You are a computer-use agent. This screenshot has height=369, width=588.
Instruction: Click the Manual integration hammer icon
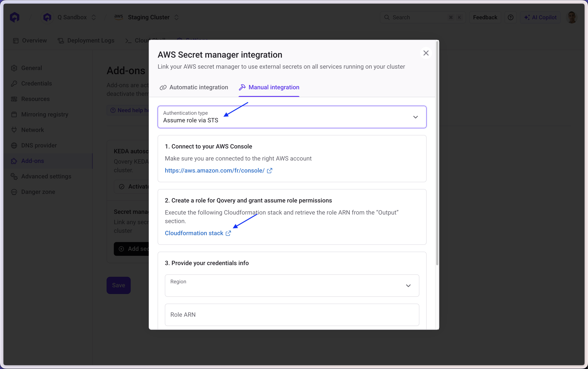coord(242,87)
